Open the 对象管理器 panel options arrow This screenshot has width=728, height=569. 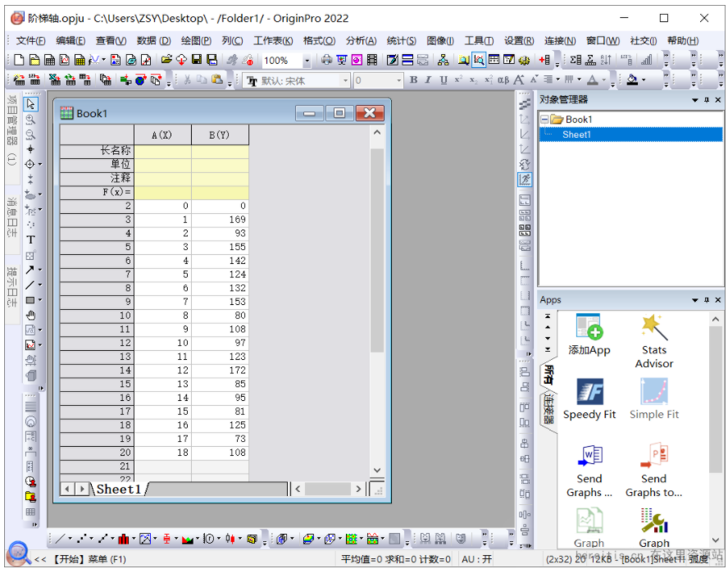pos(695,99)
